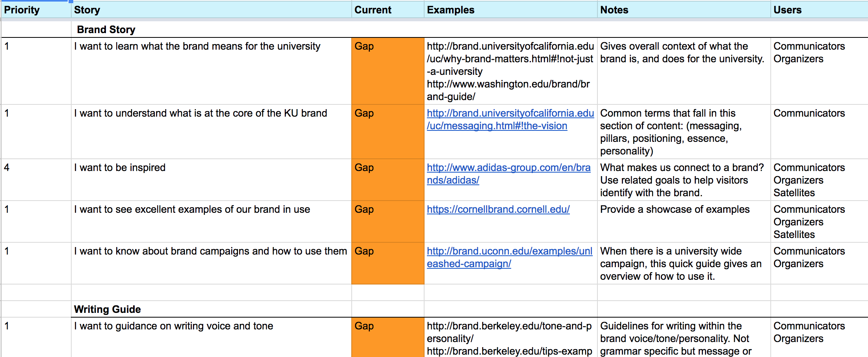The height and width of the screenshot is (357, 868).
Task: Select the Gap cell in the writing voice row
Action: (x=388, y=337)
